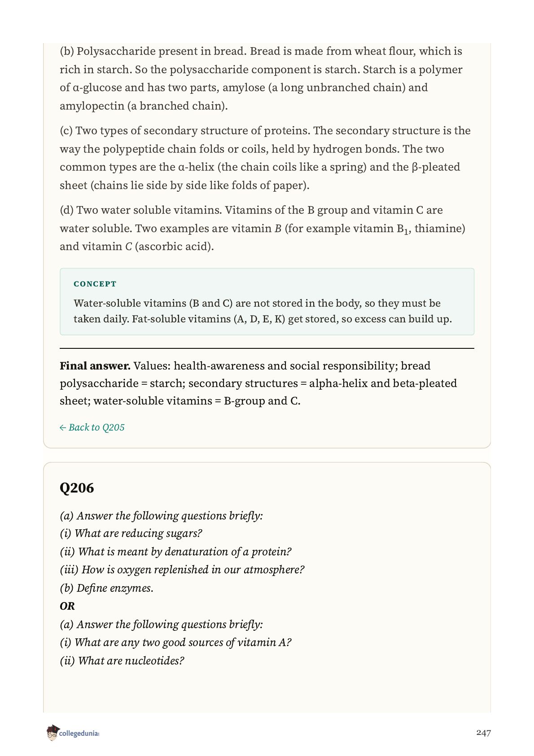Image resolution: width=534 pixels, height=756 pixels.
Task: Click the collegedunia mascot logo icon
Action: tap(52, 733)
